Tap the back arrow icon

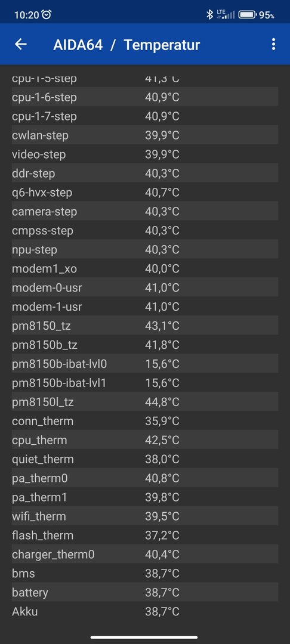point(20,44)
